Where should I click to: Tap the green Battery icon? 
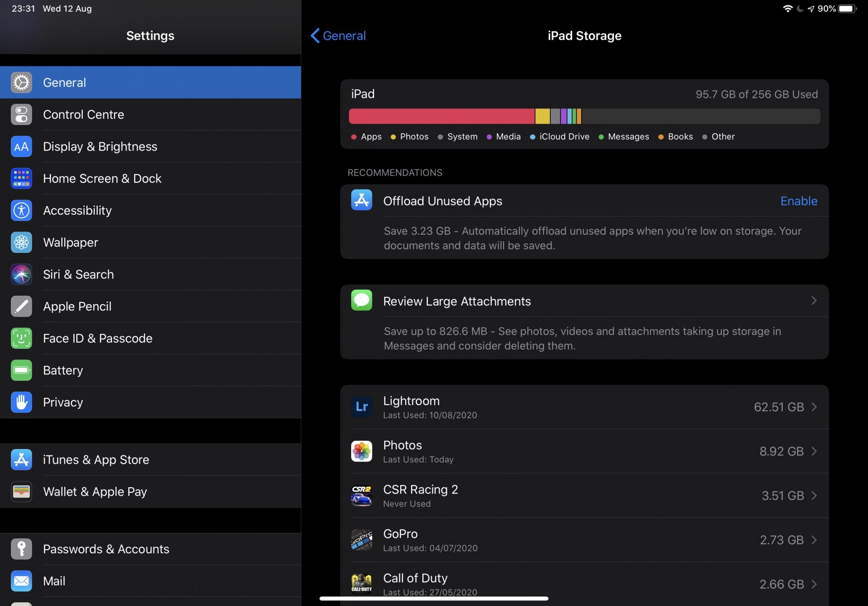pyautogui.click(x=21, y=370)
